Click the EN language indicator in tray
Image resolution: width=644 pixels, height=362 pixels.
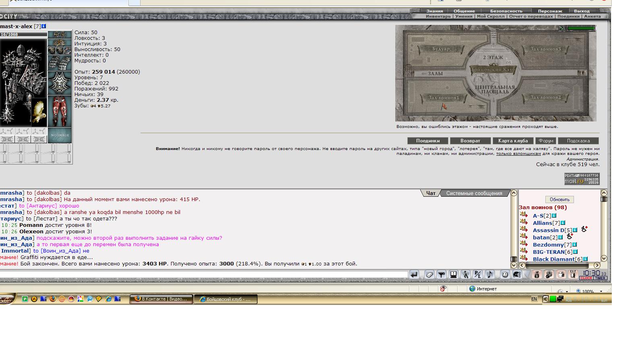pos(534,299)
